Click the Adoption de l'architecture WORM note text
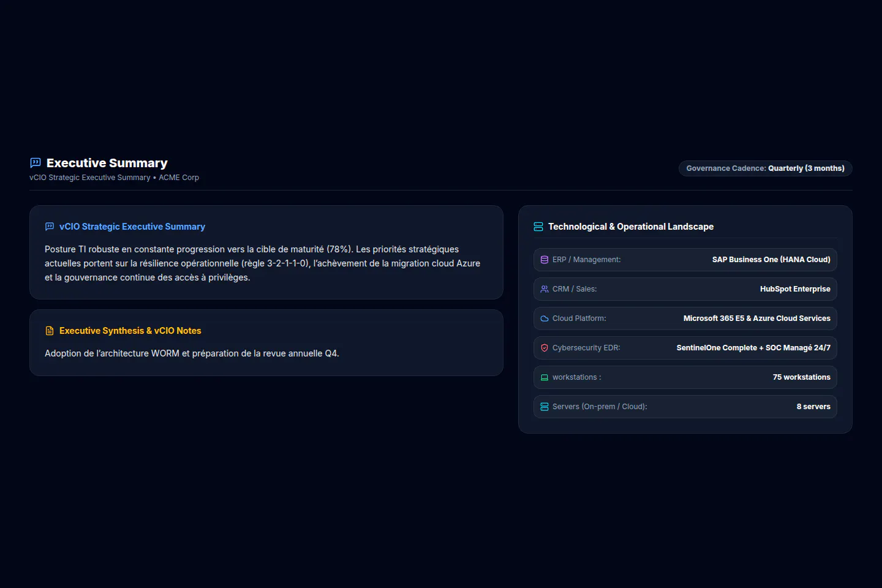Viewport: 882px width, 588px height. coord(192,353)
